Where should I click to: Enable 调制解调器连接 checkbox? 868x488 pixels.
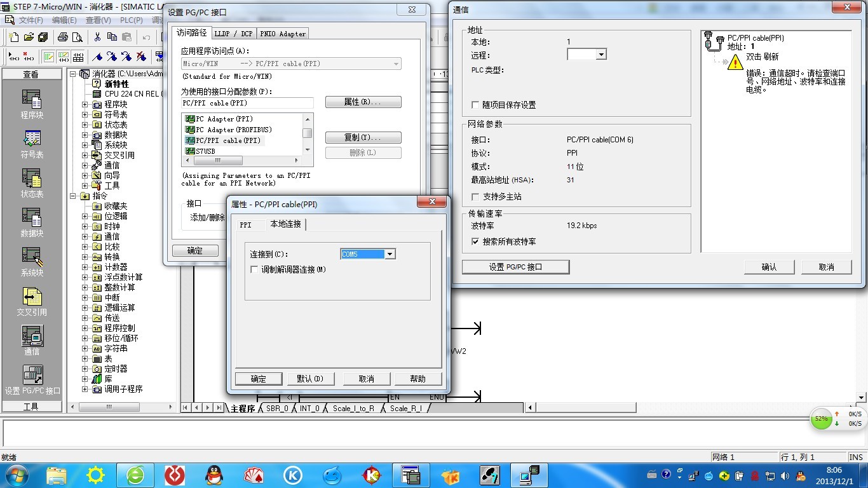point(255,269)
